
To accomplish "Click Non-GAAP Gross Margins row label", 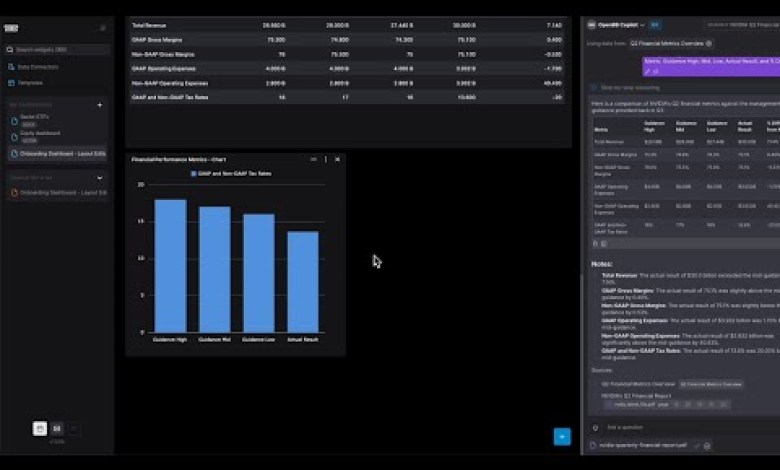I will 163,54.
